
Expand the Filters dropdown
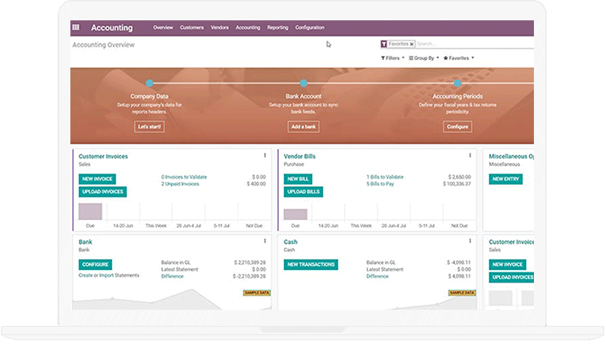(x=392, y=58)
